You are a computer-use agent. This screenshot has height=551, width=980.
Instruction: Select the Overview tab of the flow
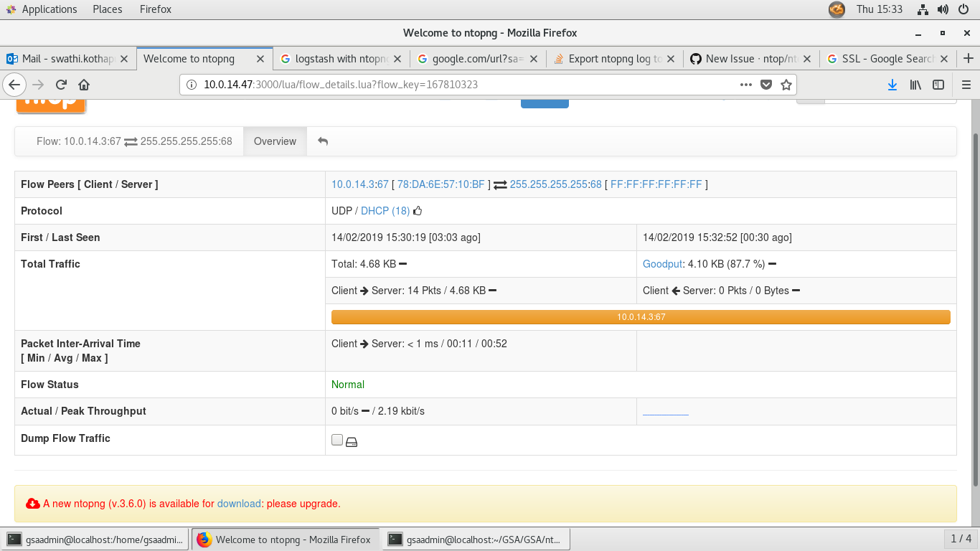pyautogui.click(x=275, y=141)
